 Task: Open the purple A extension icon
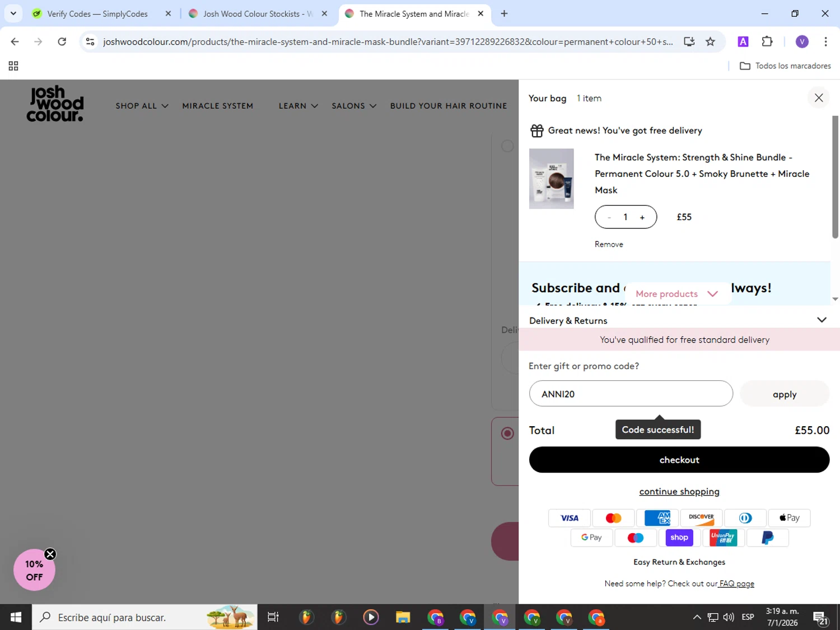point(743,41)
